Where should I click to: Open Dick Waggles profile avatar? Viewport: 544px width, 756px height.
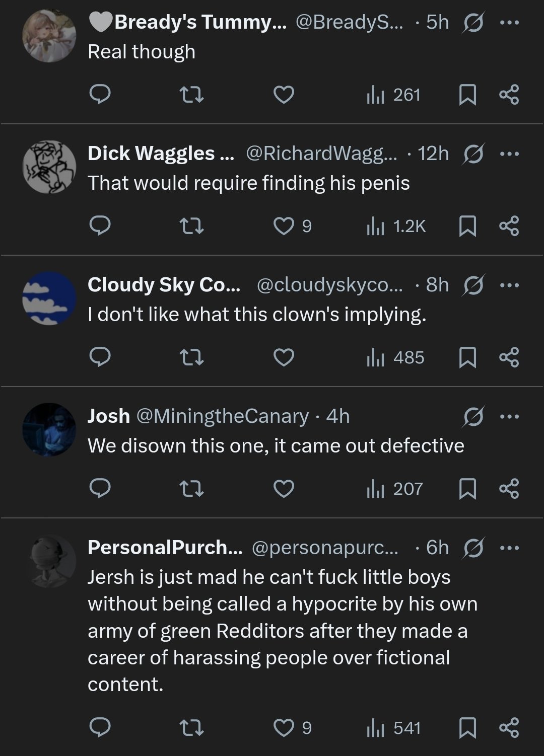coord(49,167)
